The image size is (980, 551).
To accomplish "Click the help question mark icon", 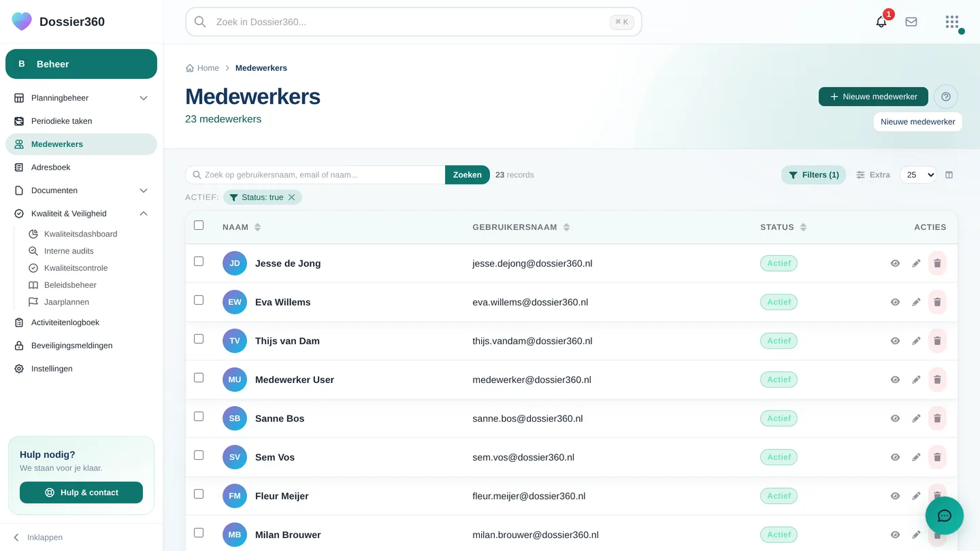I will tap(946, 97).
